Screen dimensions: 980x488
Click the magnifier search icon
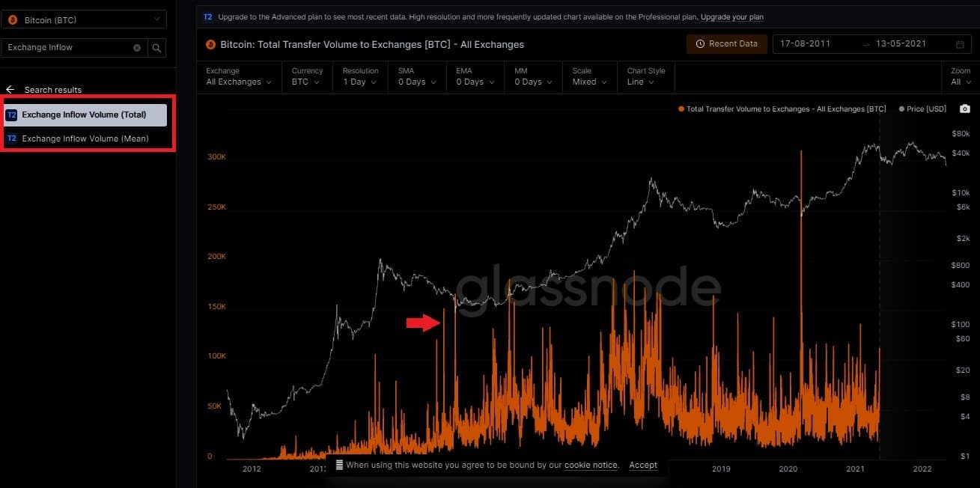[x=156, y=48]
